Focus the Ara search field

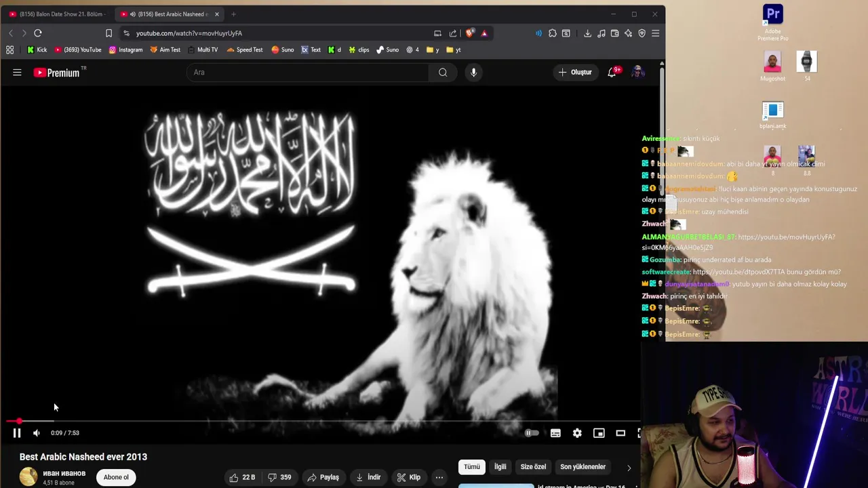pos(307,73)
